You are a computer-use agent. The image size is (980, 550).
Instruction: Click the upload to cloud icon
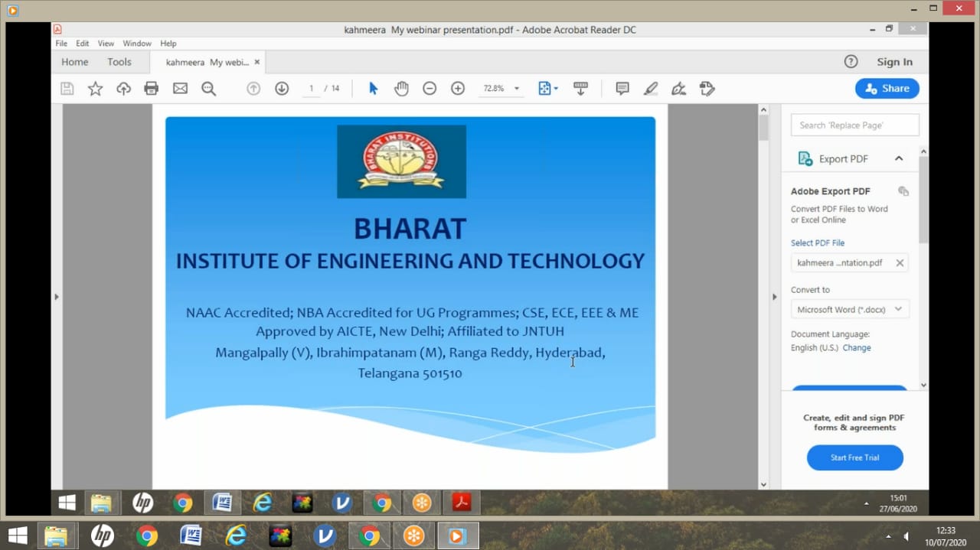pyautogui.click(x=123, y=89)
